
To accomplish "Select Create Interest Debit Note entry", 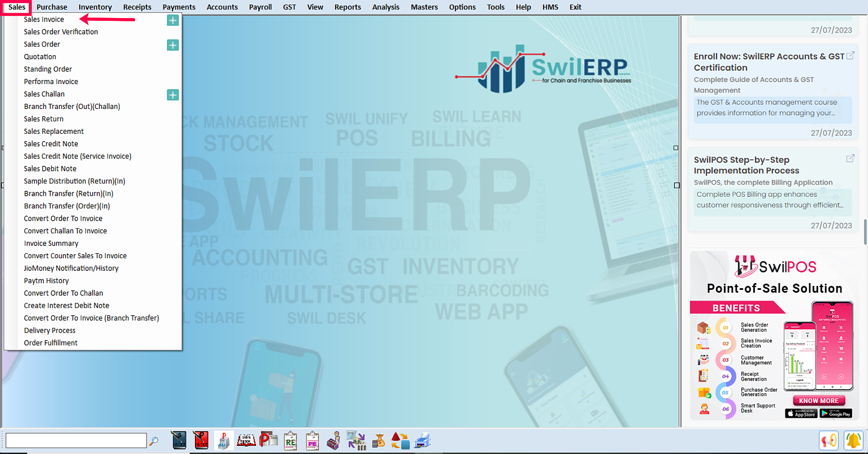I will (66, 306).
